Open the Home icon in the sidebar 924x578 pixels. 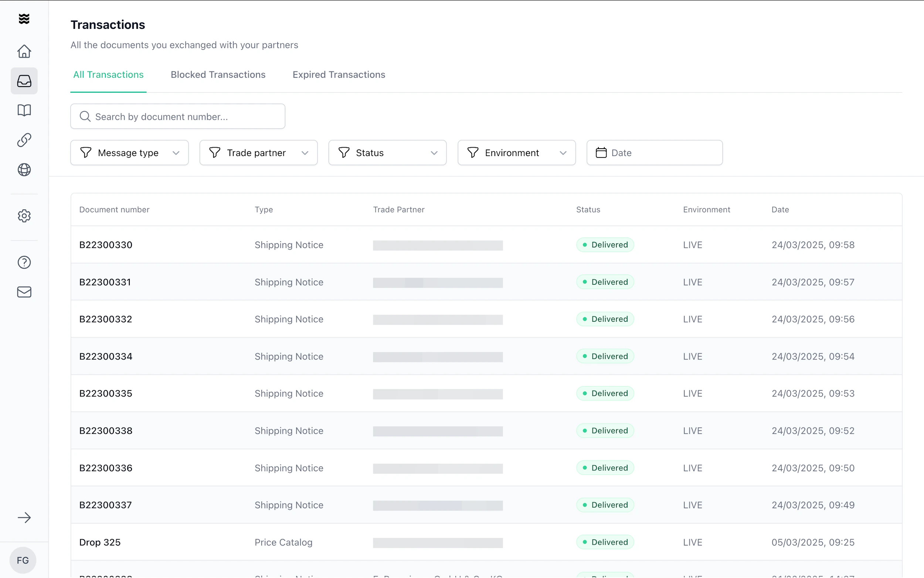coord(24,51)
